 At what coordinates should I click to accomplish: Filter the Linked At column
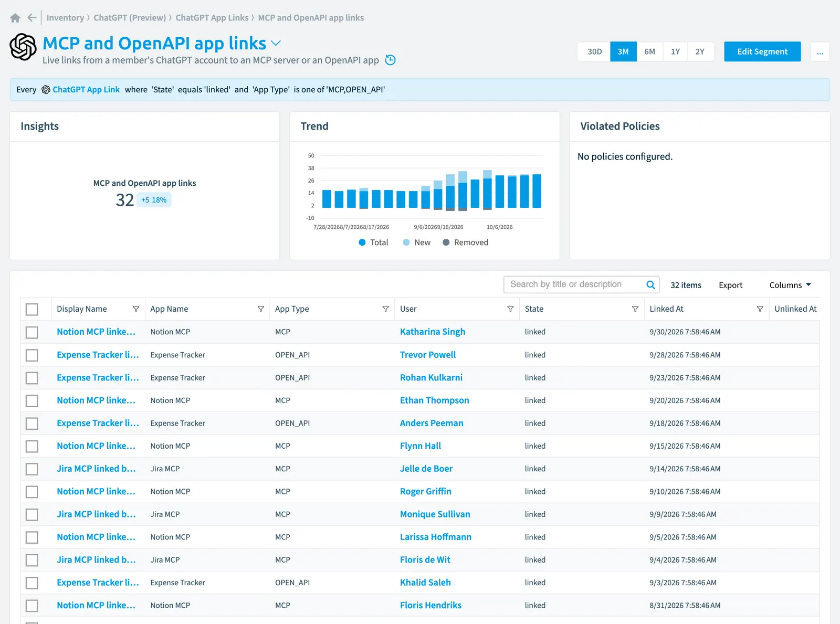760,309
